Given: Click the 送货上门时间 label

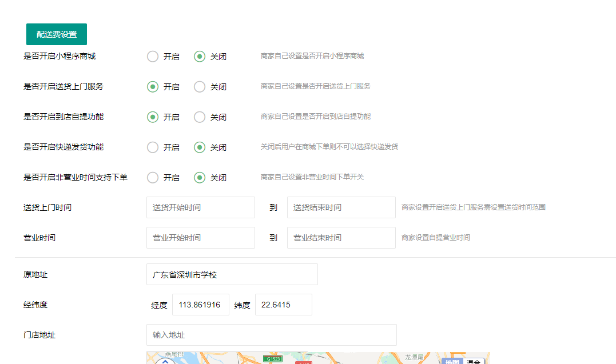Looking at the screenshot, I should click(x=47, y=207).
